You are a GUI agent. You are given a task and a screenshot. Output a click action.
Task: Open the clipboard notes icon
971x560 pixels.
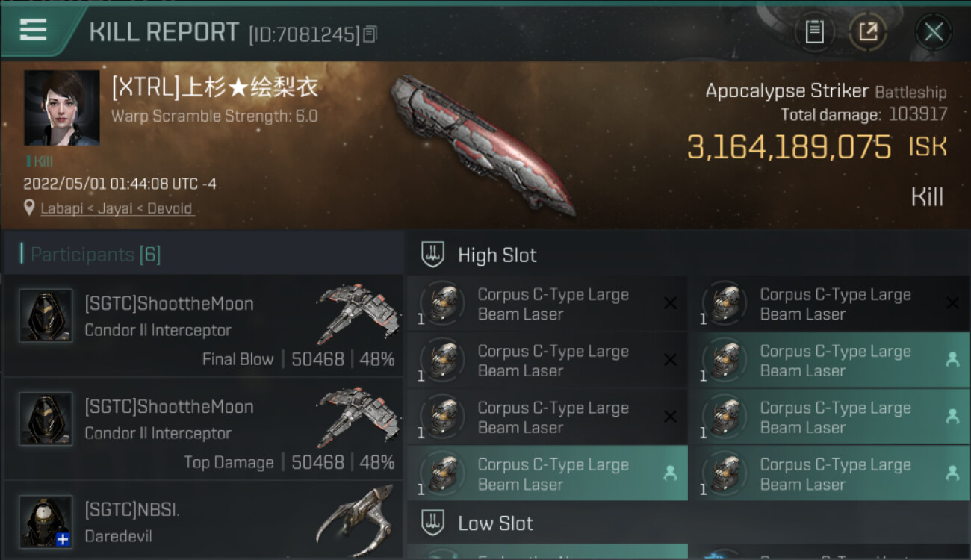tap(814, 31)
